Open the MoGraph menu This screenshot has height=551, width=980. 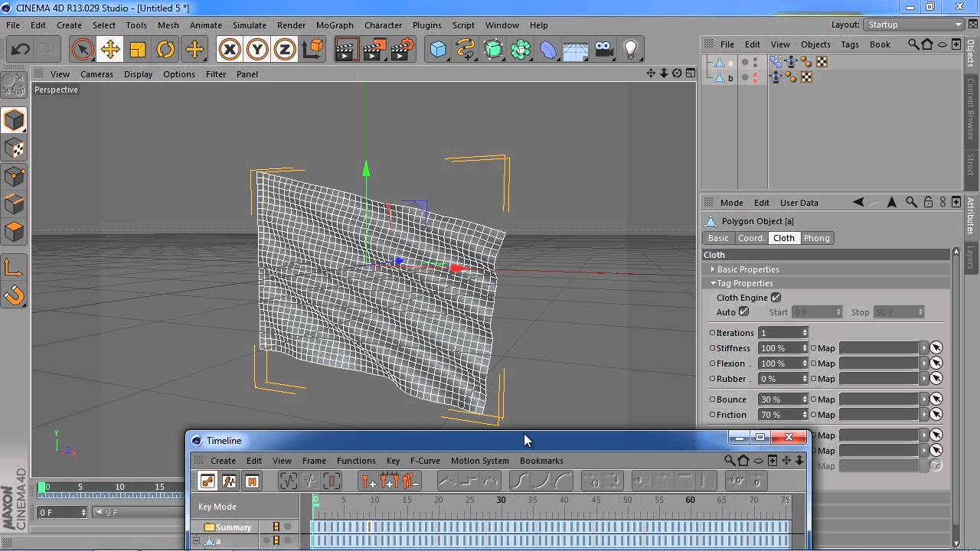(335, 25)
